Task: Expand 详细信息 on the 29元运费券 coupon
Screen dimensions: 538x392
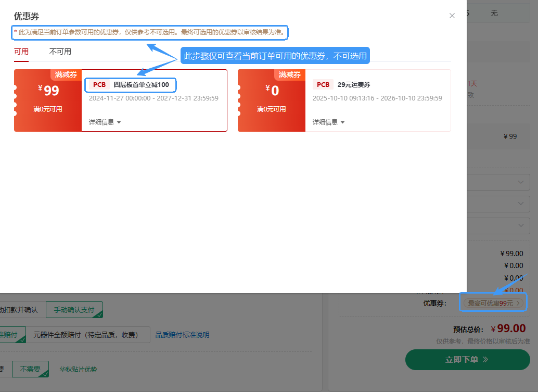Action: [328, 122]
